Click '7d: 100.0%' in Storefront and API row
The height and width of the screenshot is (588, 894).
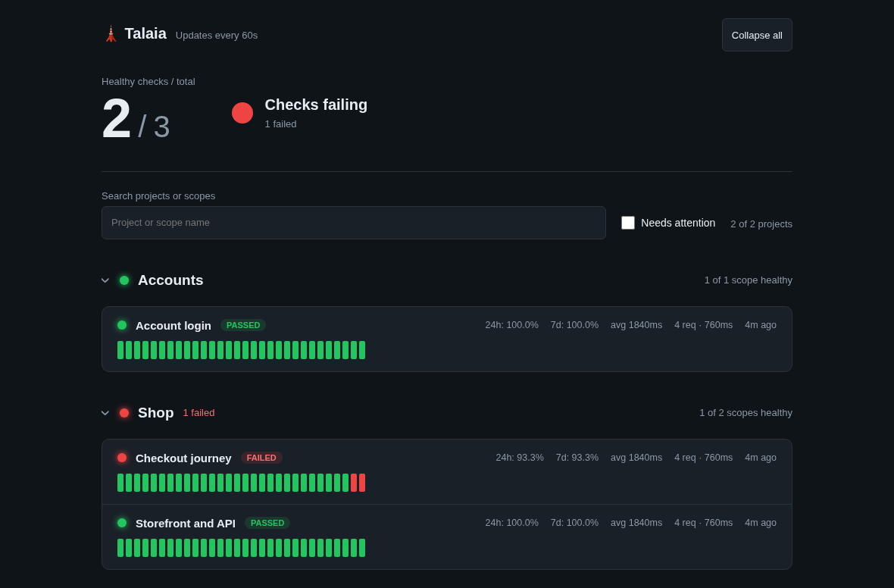pos(574,522)
